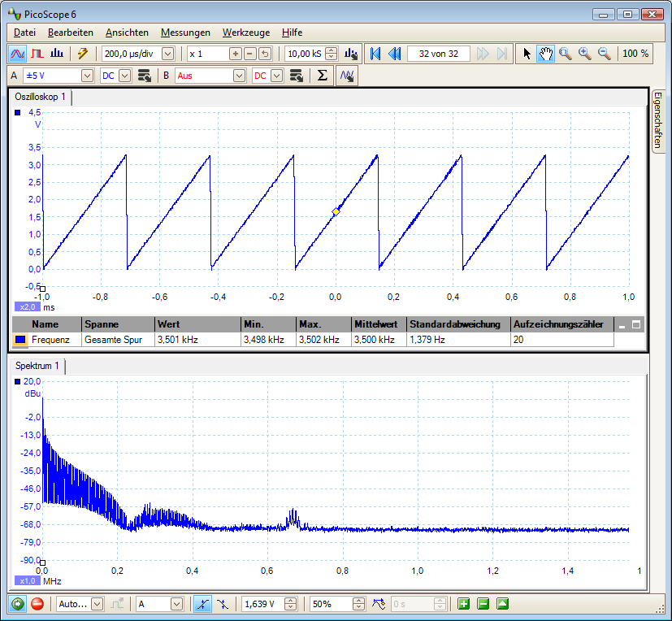This screenshot has height=621, width=672.
Task: Open the math channels Sigma button
Action: (322, 76)
